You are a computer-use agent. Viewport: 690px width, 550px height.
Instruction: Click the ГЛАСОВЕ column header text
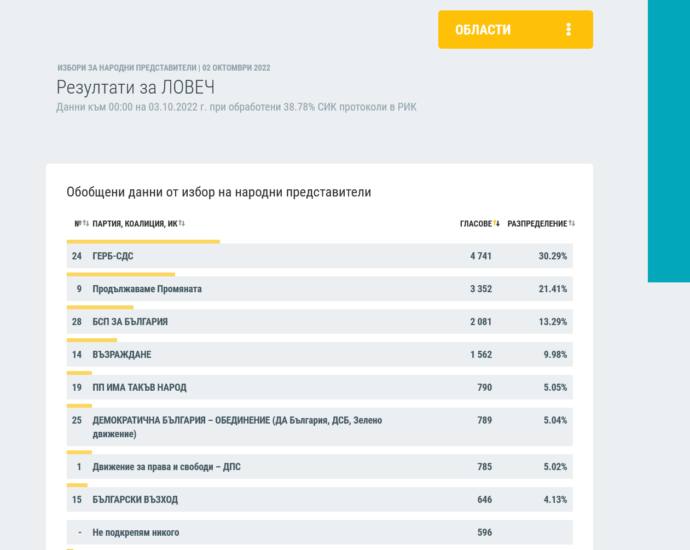tap(476, 224)
